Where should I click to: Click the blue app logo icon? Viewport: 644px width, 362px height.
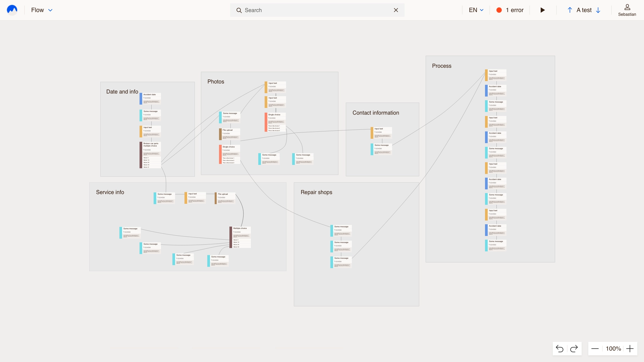coord(12,10)
